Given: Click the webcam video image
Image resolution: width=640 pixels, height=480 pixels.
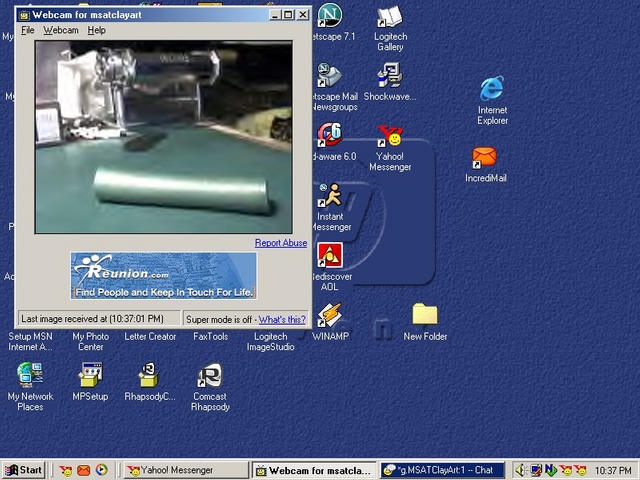Looking at the screenshot, I should pyautogui.click(x=164, y=137).
